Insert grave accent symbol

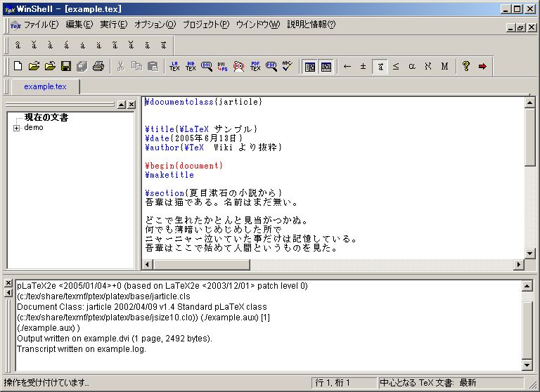point(51,45)
